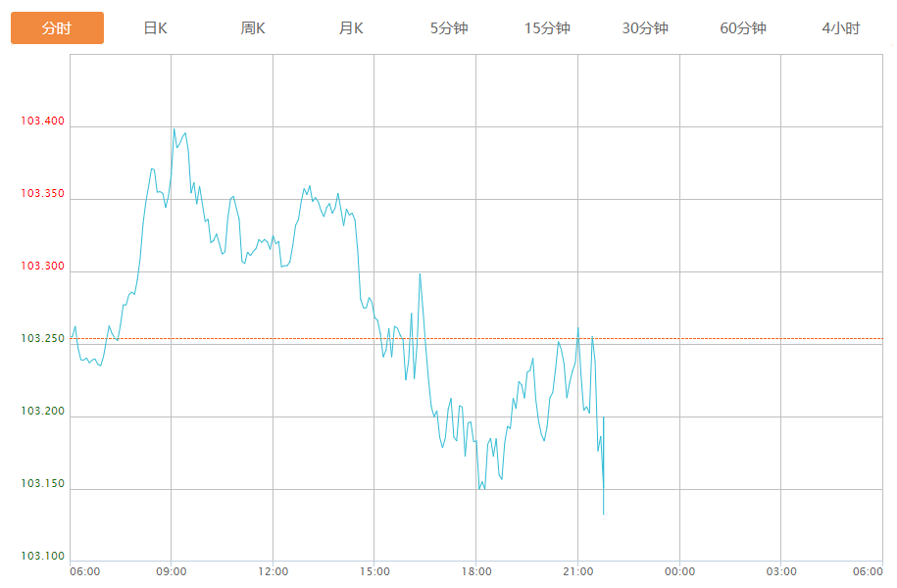Open the 4小时 interval tab
This screenshot has width=897, height=588.
[841, 28]
